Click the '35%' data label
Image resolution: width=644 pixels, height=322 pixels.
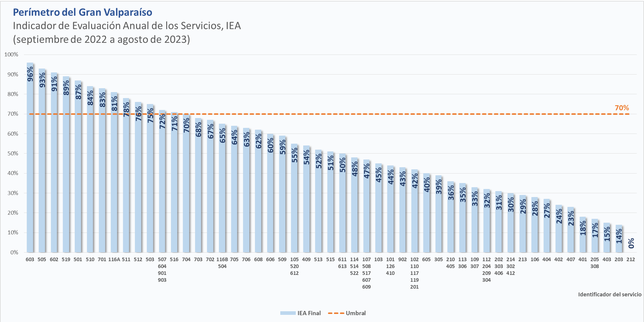point(463,195)
